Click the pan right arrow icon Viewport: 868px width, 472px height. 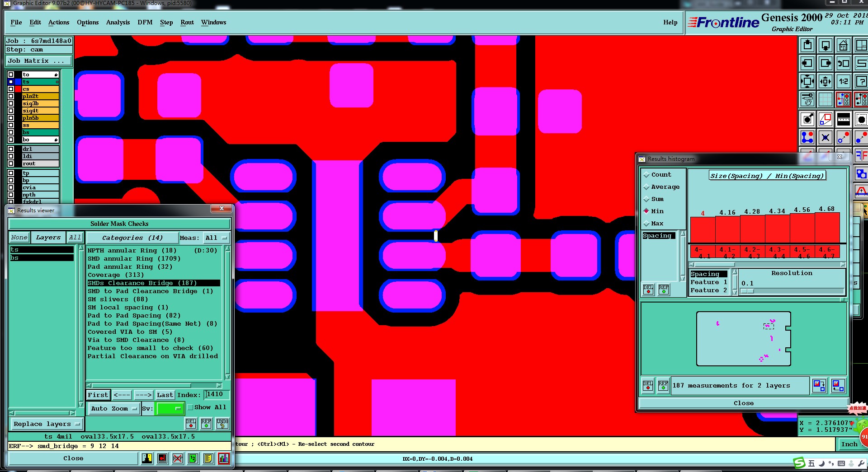(x=826, y=63)
